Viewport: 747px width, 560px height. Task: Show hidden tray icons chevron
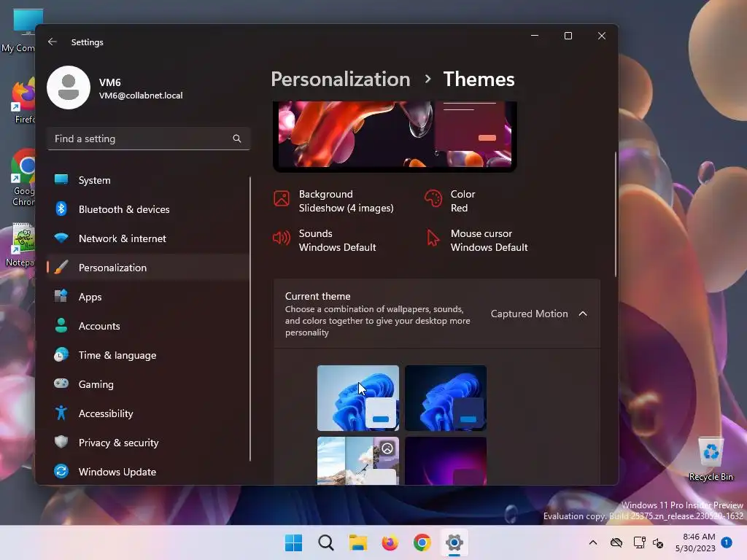(x=593, y=542)
